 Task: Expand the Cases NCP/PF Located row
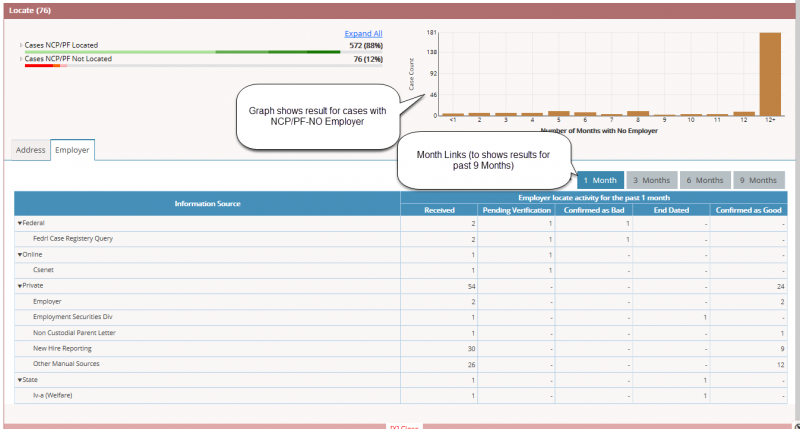21,45
